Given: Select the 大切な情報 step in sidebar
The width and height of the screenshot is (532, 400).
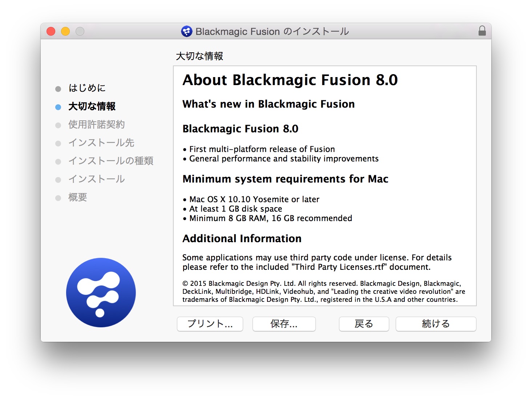Looking at the screenshot, I should coord(92,106).
